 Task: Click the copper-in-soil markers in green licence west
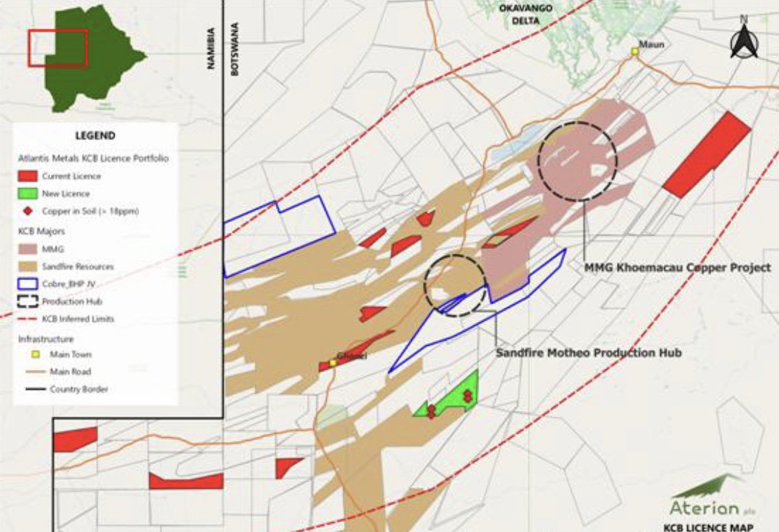coord(431,411)
